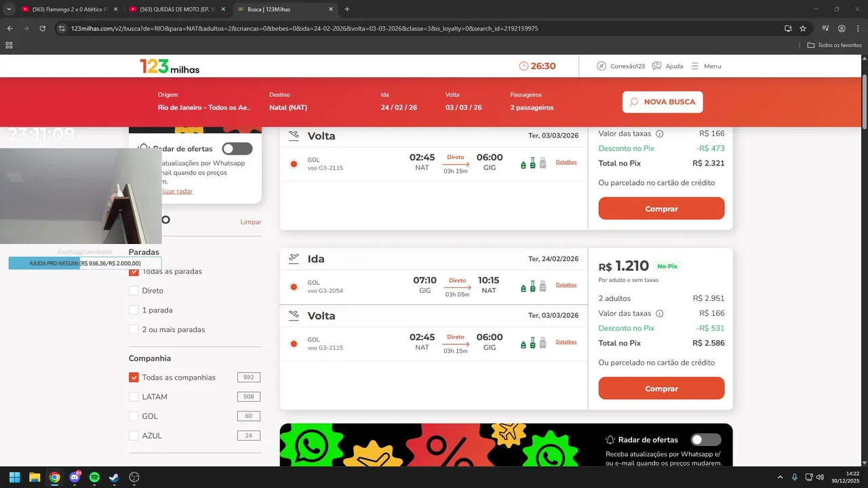
Task: Toggle banner Radar de ofertas switch
Action: pos(706,440)
